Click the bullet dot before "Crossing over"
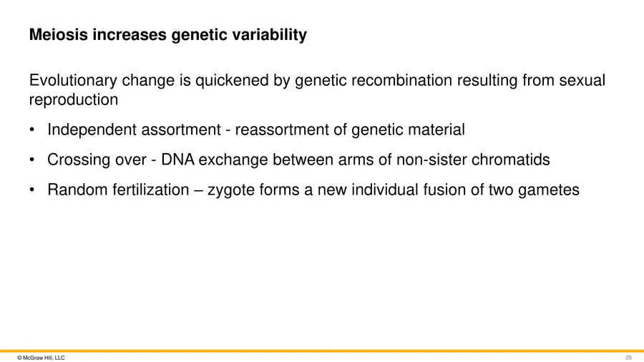 (x=32, y=160)
